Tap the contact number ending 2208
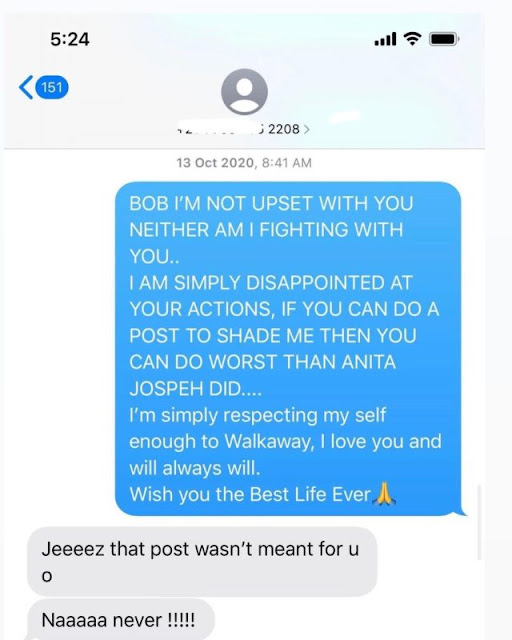This screenshot has height=640, width=512. pos(283,129)
